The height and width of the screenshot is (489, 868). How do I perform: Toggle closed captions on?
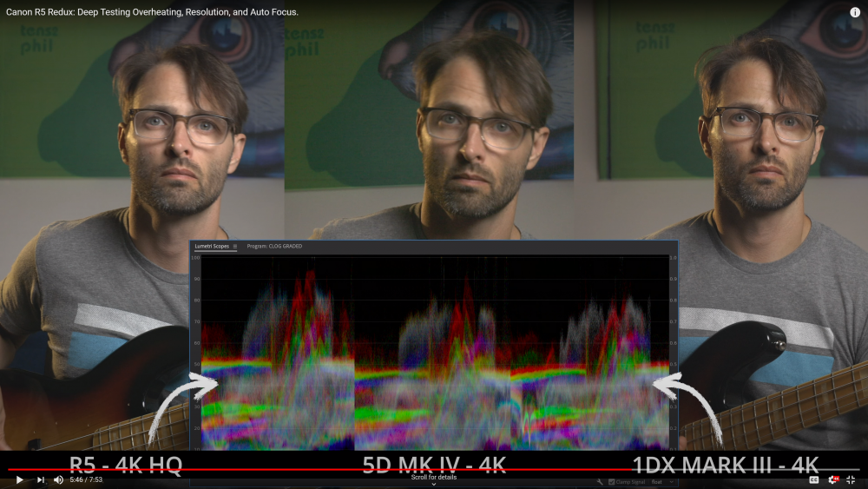coord(814,479)
